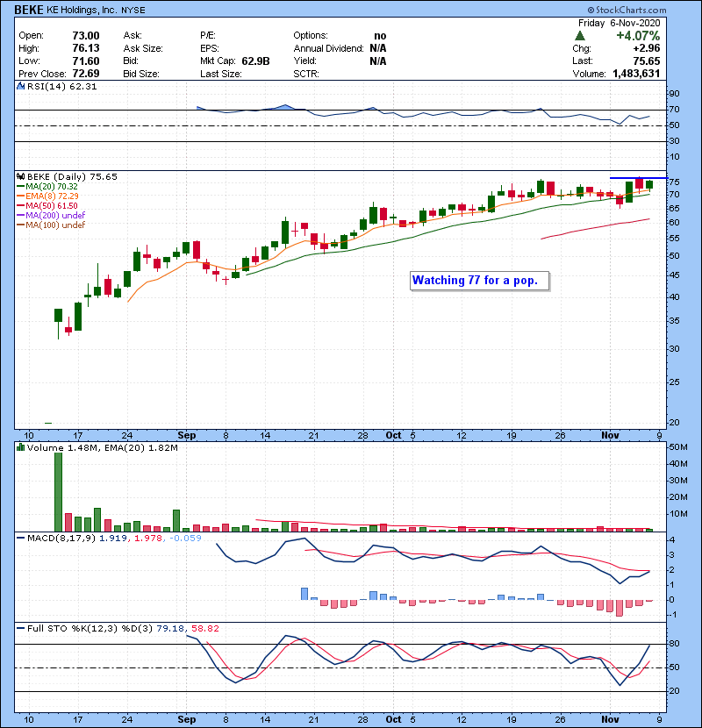Select the BEKE ticker symbol in the header
The height and width of the screenshot is (728, 702).
point(29,10)
